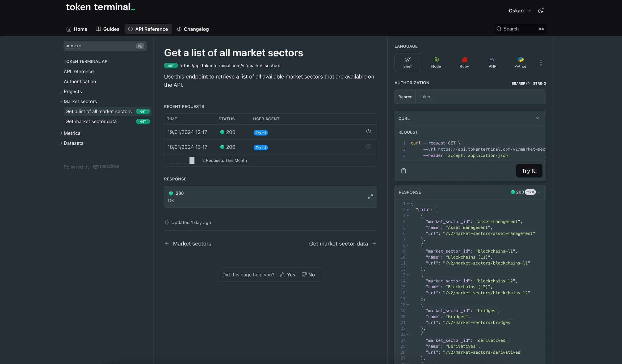Viewport: 622px width, 364px height.
Task: Open API Reference tab
Action: [148, 29]
